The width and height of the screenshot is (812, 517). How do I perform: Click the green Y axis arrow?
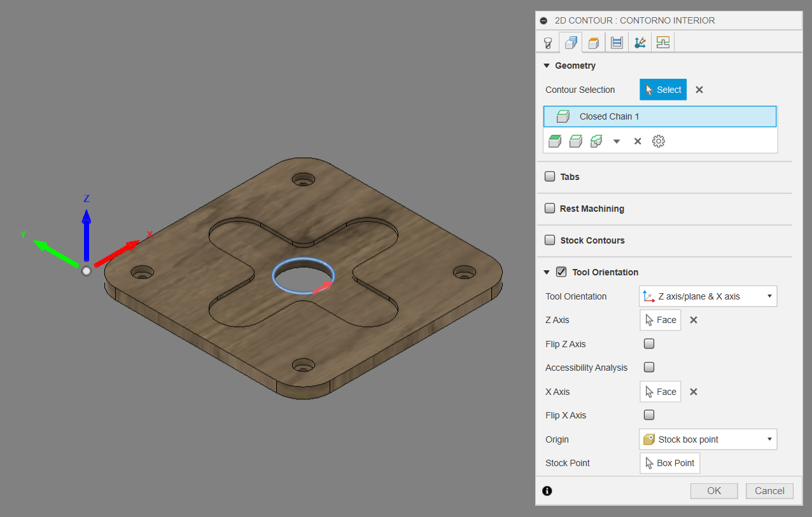(x=56, y=253)
